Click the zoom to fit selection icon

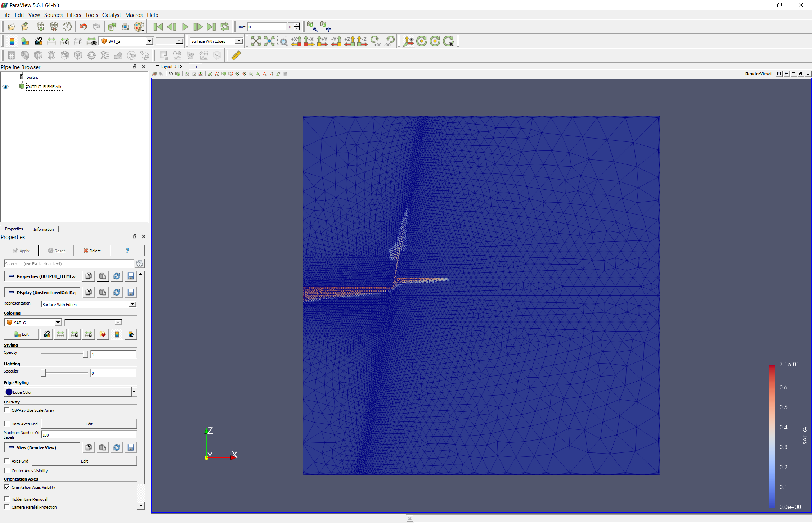(x=282, y=41)
